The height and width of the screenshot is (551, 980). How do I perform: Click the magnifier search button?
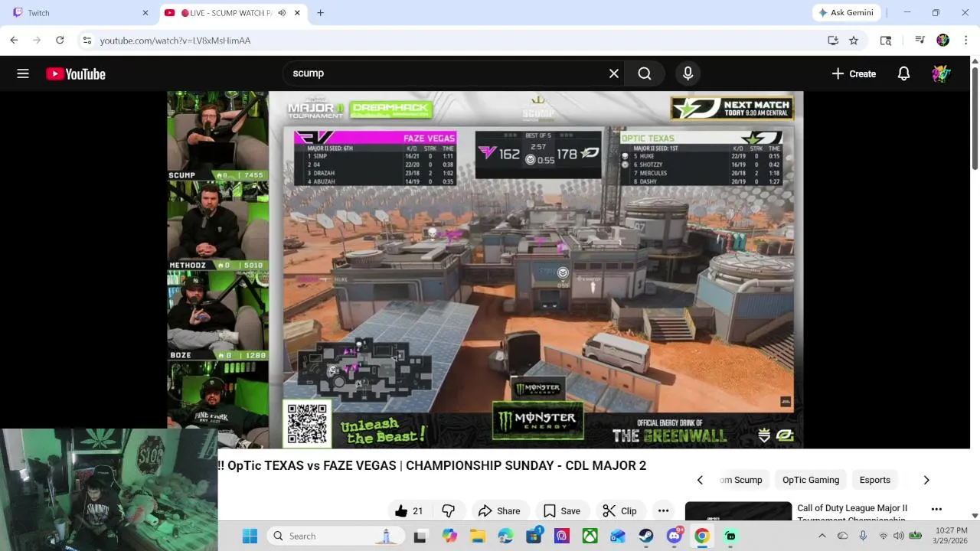(645, 73)
